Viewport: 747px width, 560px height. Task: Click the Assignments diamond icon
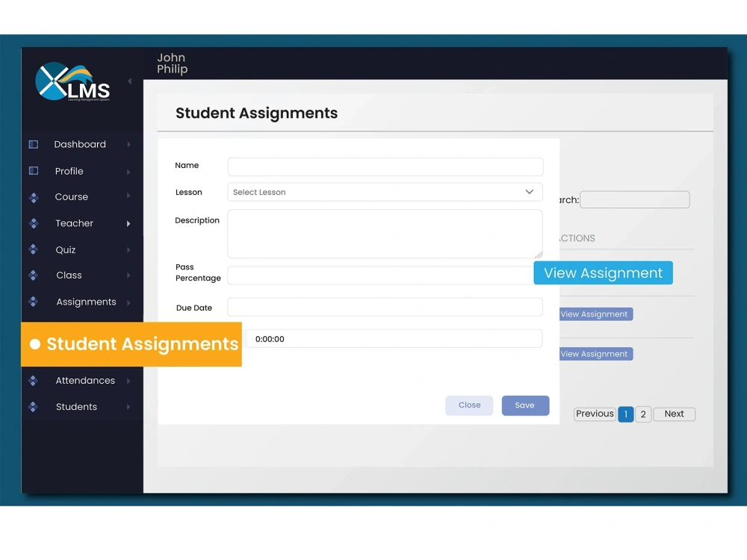(34, 302)
